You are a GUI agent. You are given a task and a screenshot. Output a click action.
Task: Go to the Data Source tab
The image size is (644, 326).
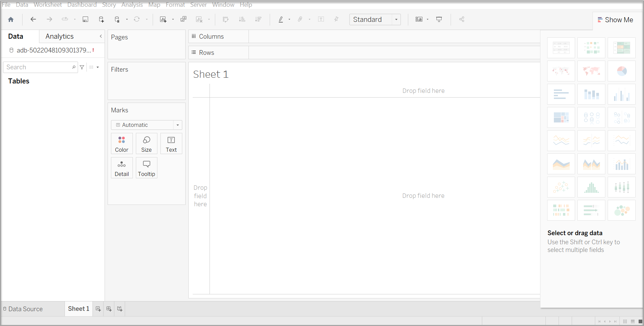23,309
